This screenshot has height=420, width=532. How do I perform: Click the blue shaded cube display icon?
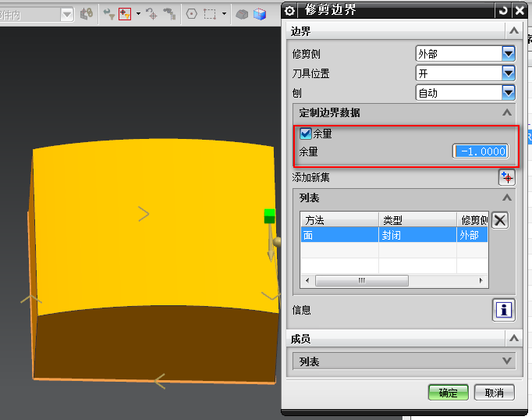tap(259, 14)
